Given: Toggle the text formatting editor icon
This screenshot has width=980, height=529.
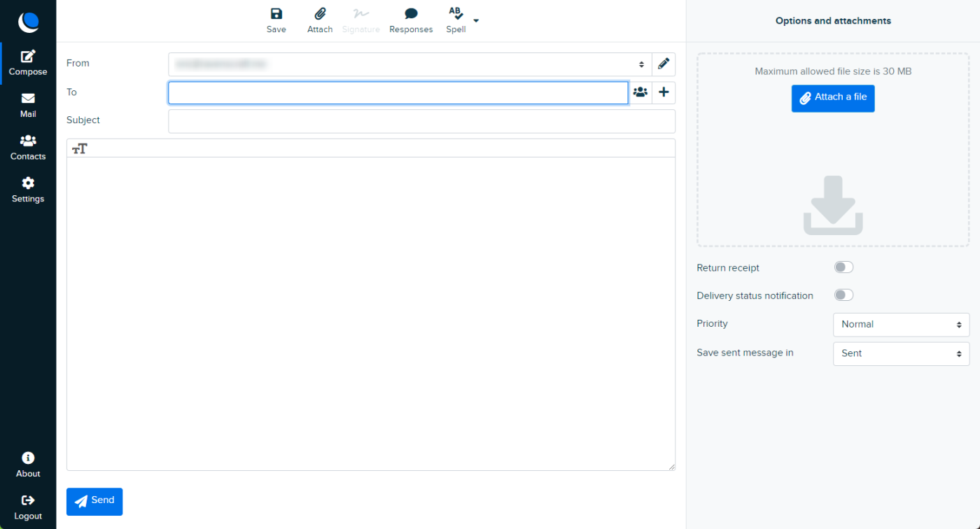Looking at the screenshot, I should (80, 148).
